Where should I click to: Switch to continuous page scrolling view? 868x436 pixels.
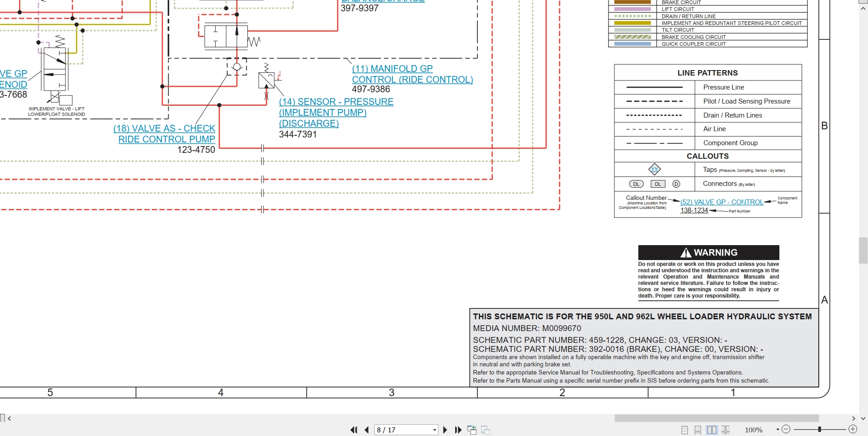tap(698, 430)
